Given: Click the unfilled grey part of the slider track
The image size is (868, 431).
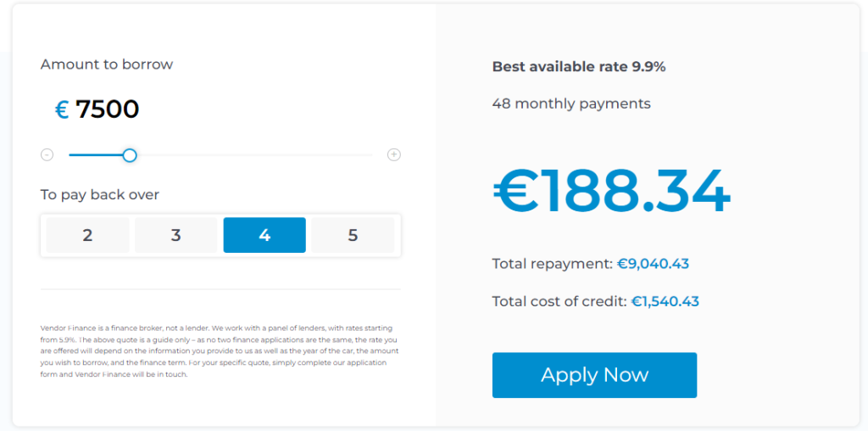Looking at the screenshot, I should coord(254,155).
